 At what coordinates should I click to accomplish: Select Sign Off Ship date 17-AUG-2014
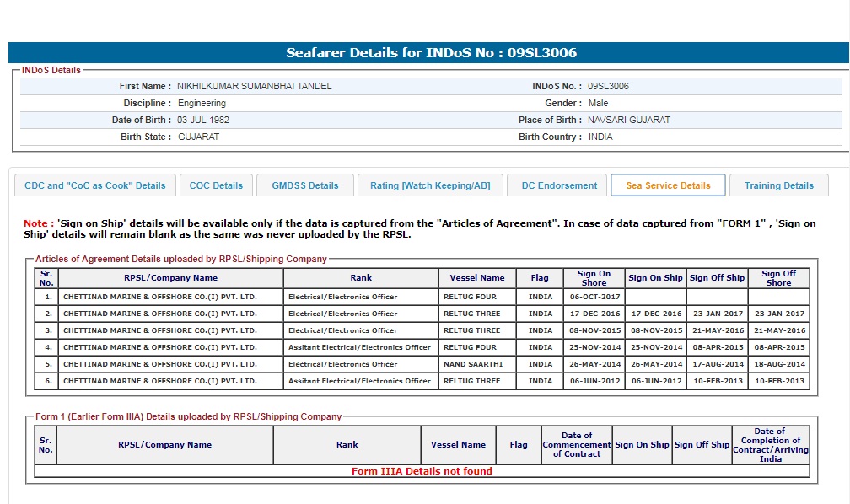point(717,364)
